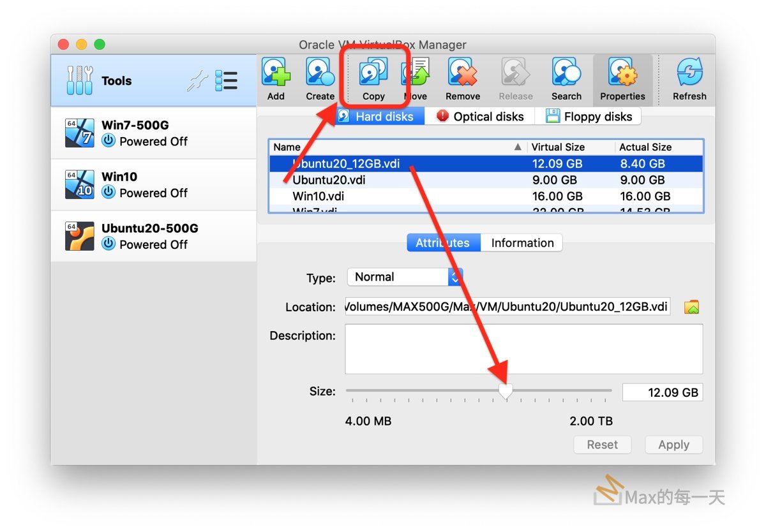Click the size value field showing 12.09 GB
This screenshot has width=766, height=532.
(663, 392)
